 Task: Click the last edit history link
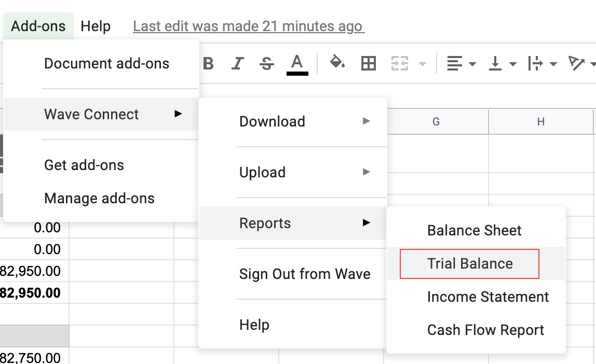pyautogui.click(x=248, y=25)
